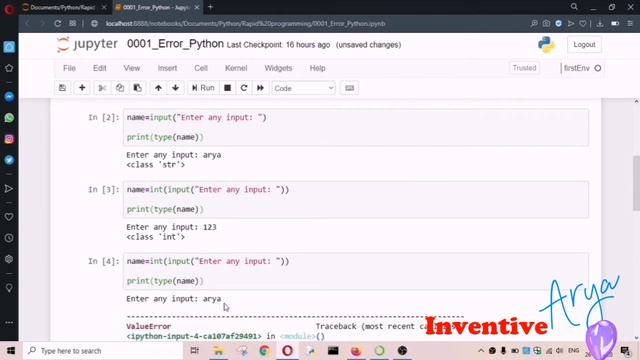This screenshot has width=640, height=360.
Task: Click the browser address bar URL
Action: (x=246, y=24)
